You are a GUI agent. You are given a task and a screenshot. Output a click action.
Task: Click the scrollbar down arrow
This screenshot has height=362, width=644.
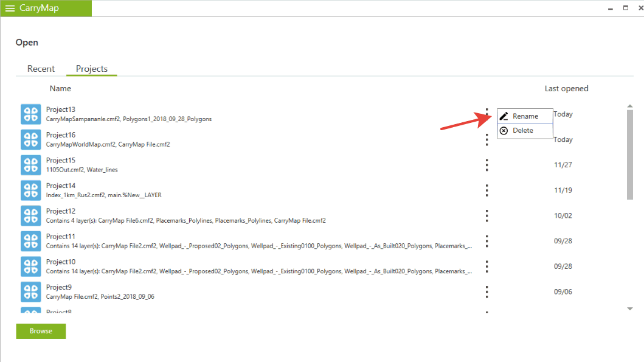tap(630, 309)
